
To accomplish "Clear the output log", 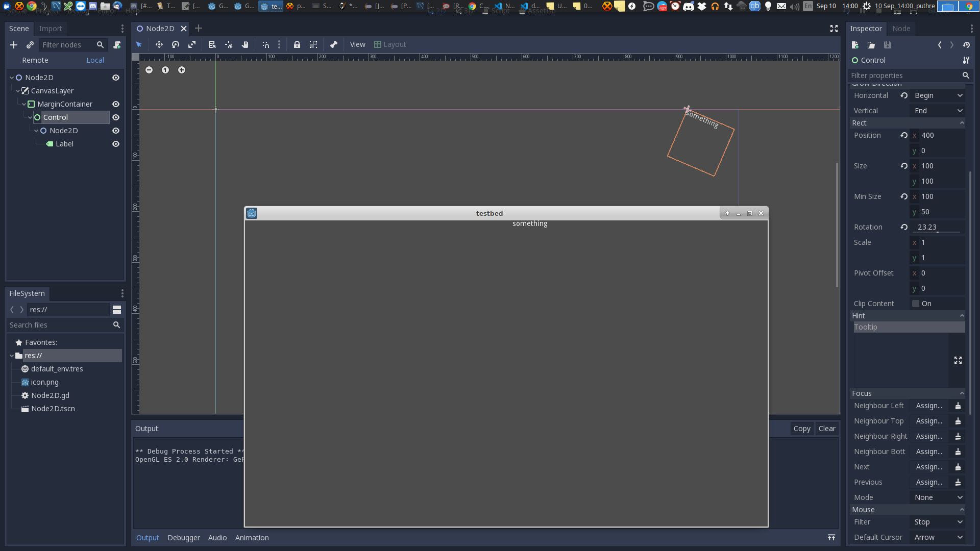I will click(826, 429).
